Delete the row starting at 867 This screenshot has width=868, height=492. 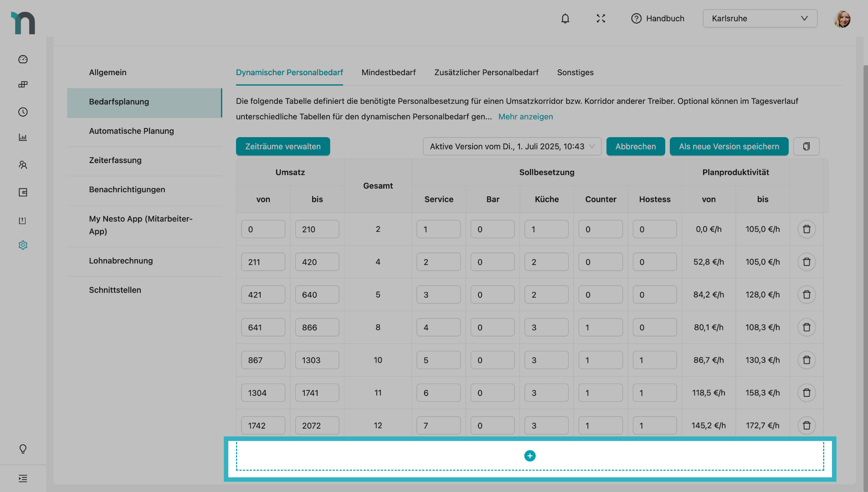coord(806,360)
